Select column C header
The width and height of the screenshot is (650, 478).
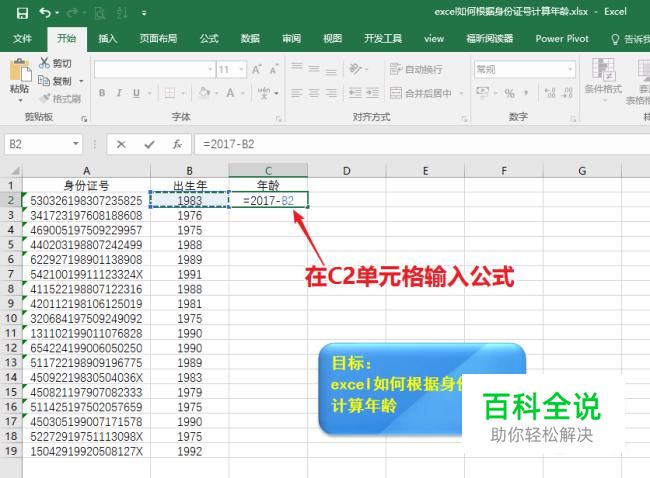pos(268,171)
